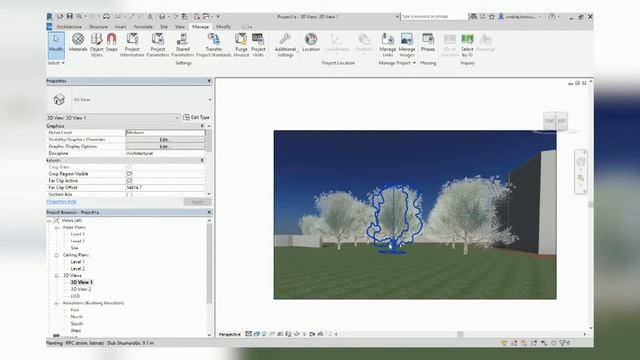Click Select by ID
640x360 pixels.
[x=467, y=45]
